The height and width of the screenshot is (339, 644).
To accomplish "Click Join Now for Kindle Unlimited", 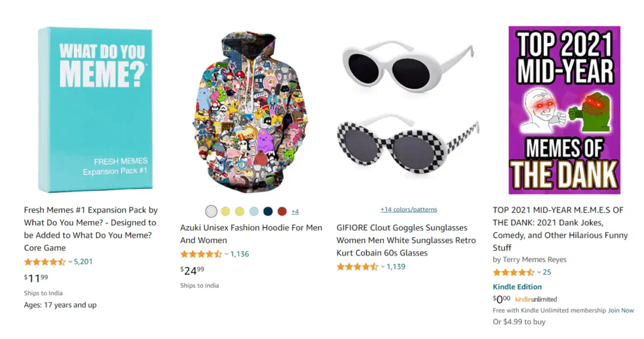I will [x=621, y=311].
